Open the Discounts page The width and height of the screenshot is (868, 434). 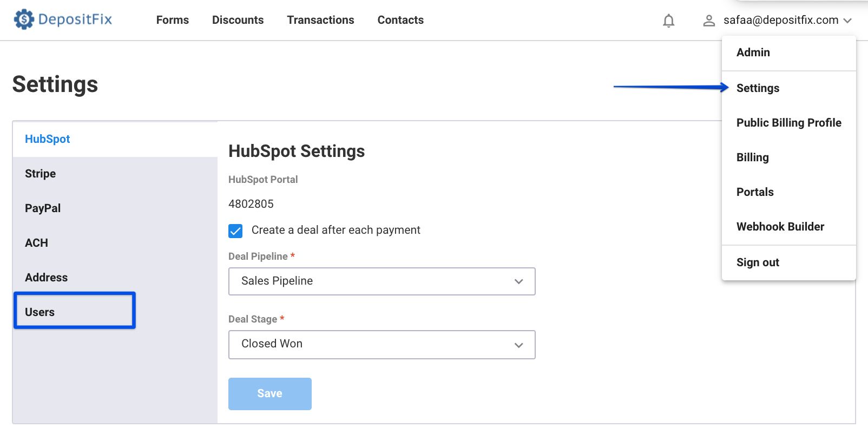[238, 20]
